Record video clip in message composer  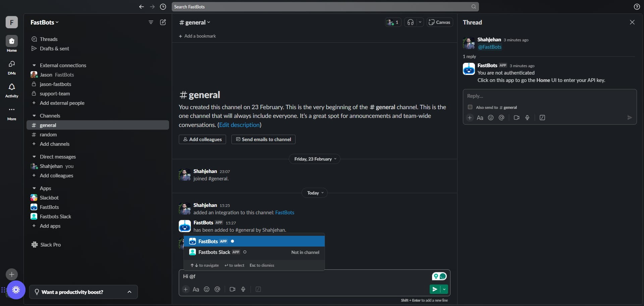232,289
